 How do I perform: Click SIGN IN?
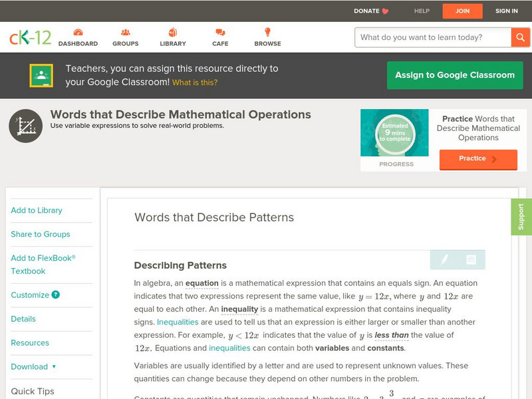pos(507,11)
